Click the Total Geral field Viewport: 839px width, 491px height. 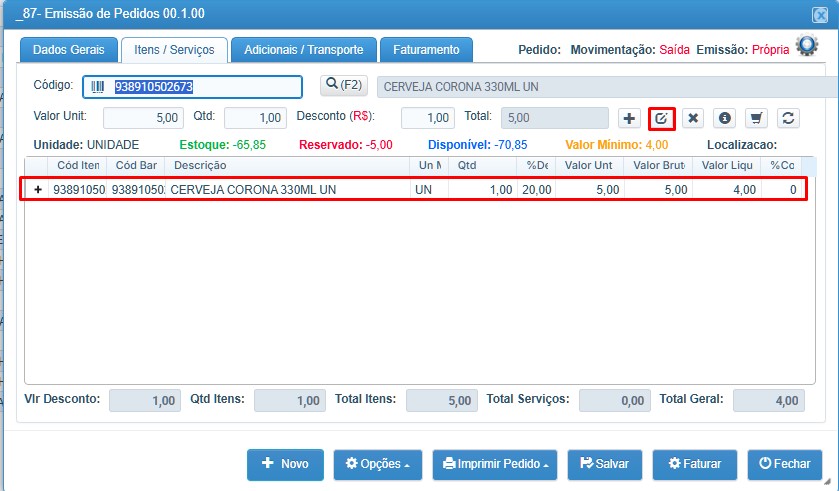coord(769,401)
